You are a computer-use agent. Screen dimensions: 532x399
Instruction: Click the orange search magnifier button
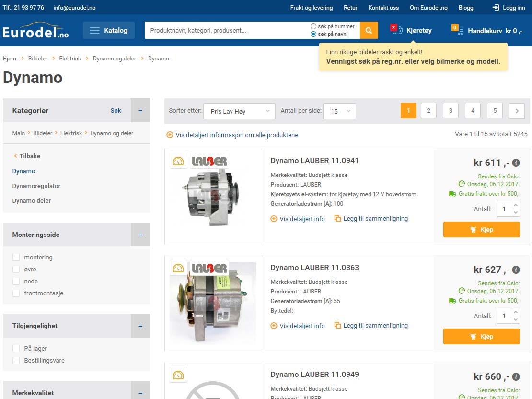pyautogui.click(x=369, y=30)
